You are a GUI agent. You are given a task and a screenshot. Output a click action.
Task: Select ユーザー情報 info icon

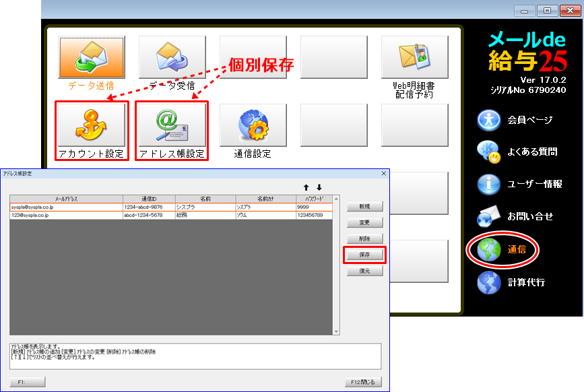(489, 184)
